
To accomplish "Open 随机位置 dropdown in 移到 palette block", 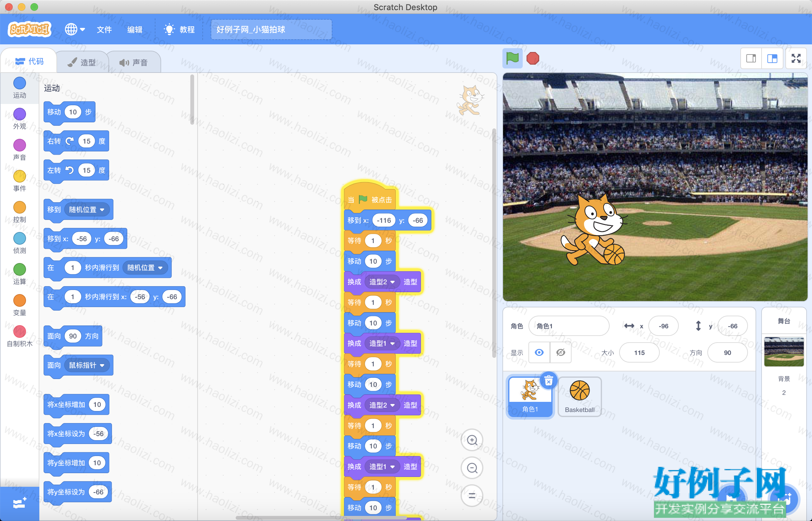I will pos(86,210).
